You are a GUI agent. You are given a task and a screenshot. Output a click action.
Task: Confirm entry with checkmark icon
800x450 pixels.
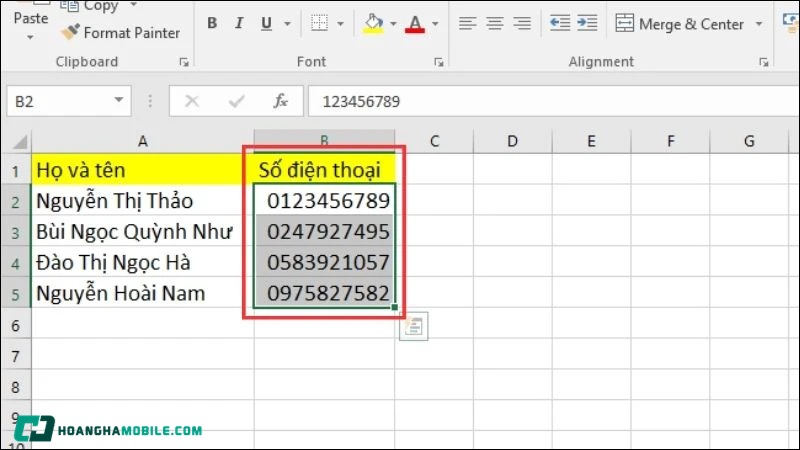(236, 101)
